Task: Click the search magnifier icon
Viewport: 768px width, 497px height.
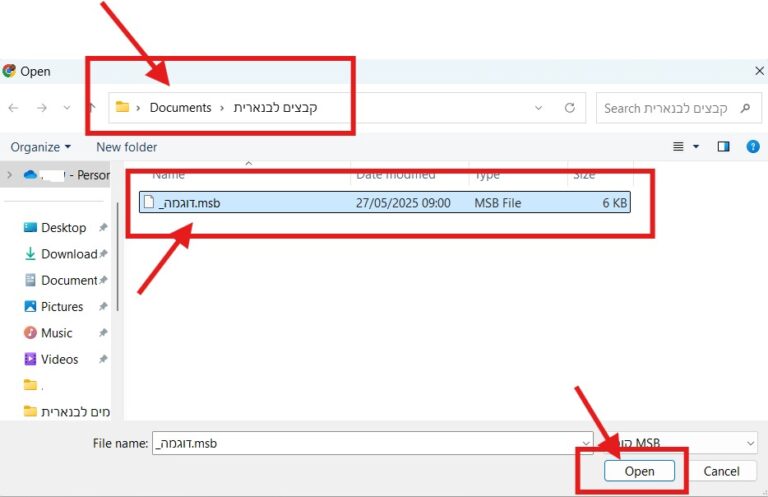Action: pos(745,108)
